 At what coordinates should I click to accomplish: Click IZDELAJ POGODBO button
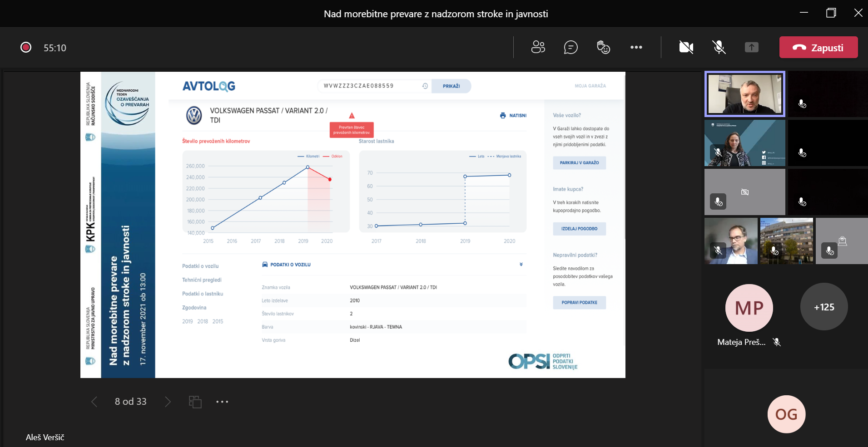click(x=579, y=229)
